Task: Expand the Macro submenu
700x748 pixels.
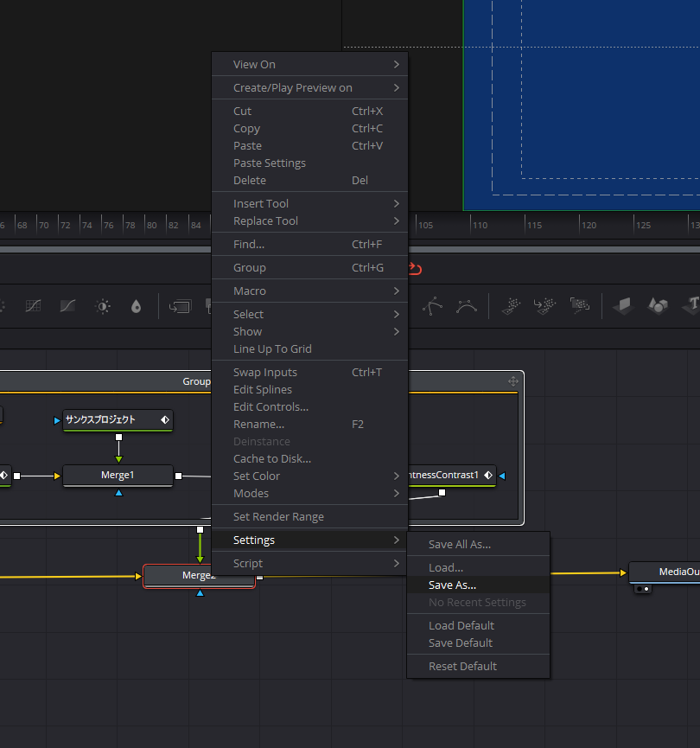Action: (x=309, y=291)
